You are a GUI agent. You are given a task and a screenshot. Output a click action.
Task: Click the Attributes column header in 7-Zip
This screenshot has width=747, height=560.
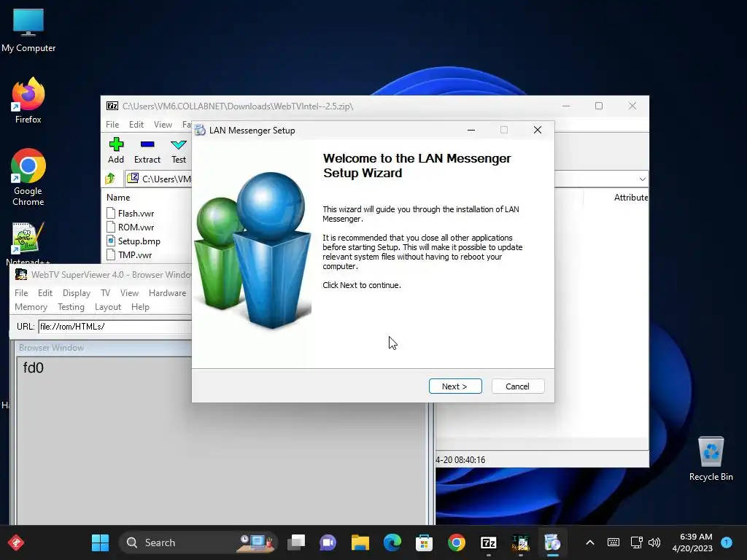[x=631, y=197]
